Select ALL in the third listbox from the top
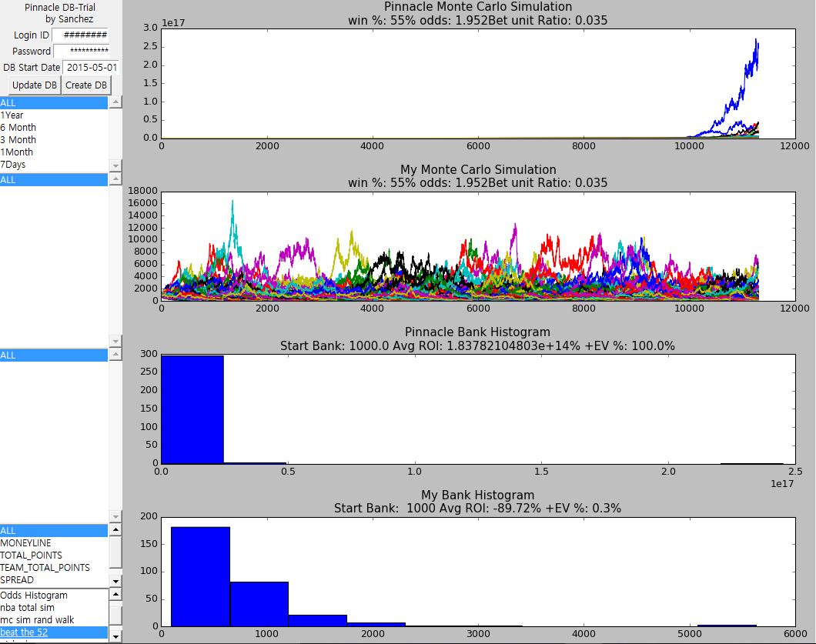 [54, 355]
